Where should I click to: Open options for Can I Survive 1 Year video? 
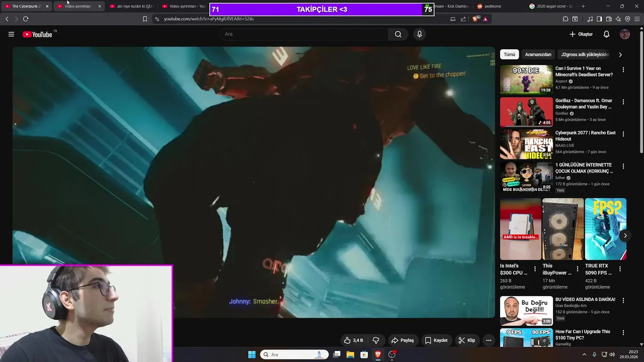(x=623, y=70)
